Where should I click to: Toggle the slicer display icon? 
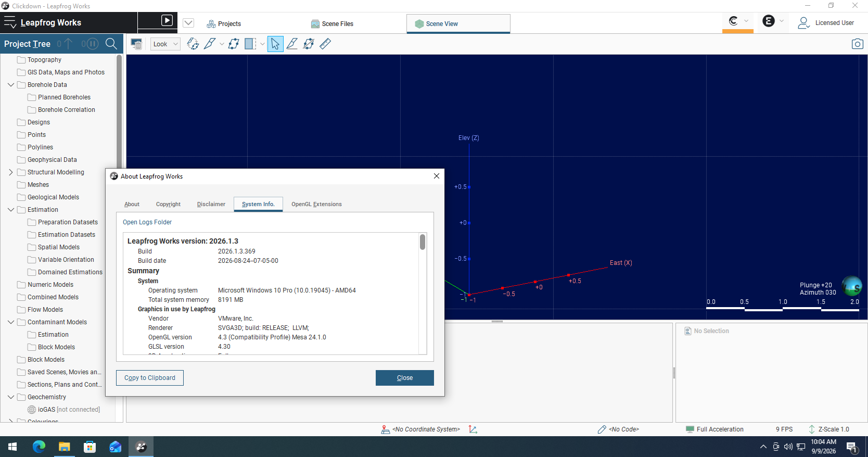coord(251,44)
